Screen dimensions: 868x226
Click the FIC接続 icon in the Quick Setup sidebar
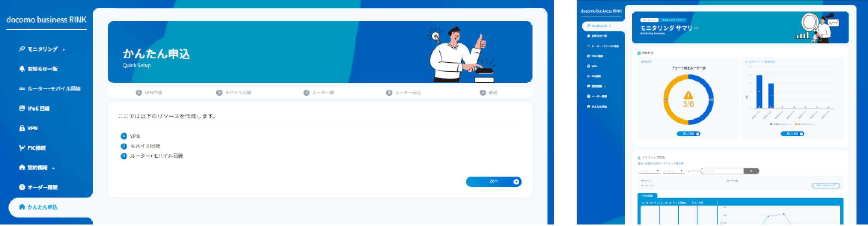(x=22, y=148)
